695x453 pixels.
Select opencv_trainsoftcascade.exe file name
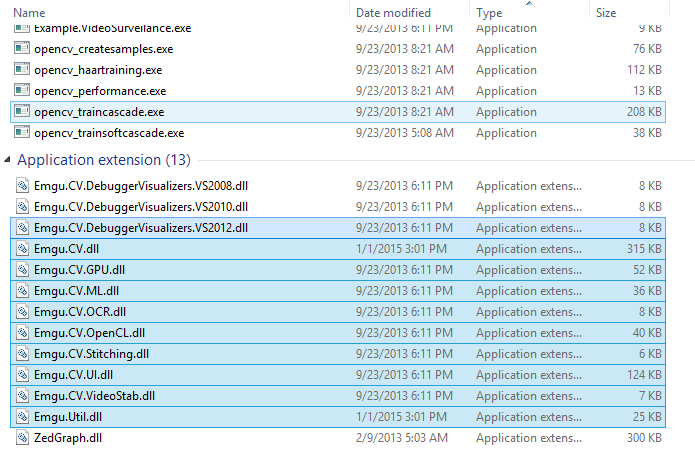(109, 133)
